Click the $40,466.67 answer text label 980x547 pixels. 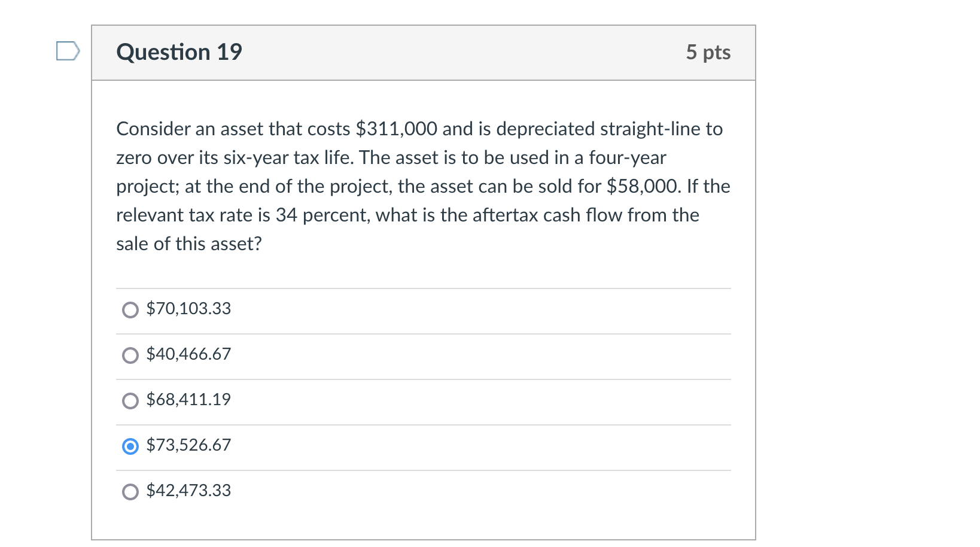click(187, 354)
